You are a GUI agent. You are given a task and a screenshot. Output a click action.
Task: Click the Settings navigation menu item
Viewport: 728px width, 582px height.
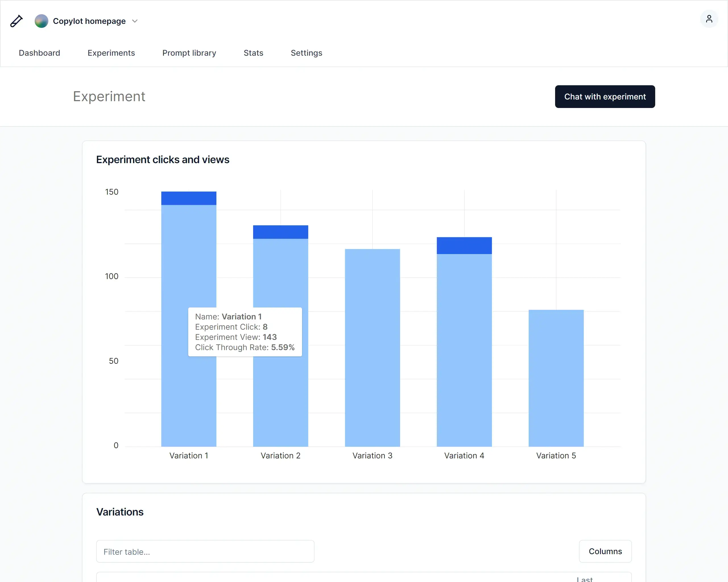pyautogui.click(x=306, y=53)
